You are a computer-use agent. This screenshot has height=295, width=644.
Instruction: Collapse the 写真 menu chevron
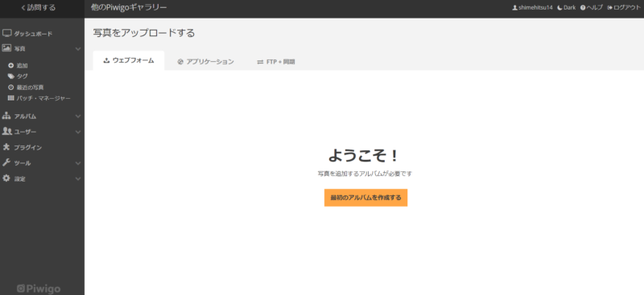[78, 49]
